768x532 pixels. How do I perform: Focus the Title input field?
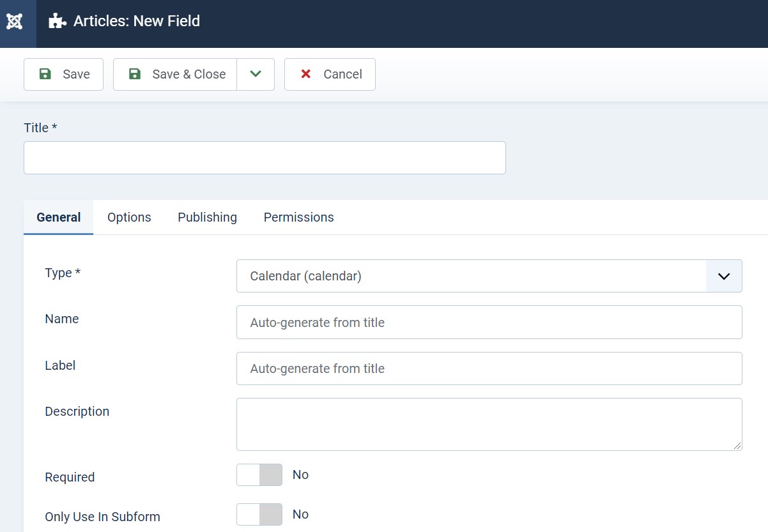click(265, 158)
